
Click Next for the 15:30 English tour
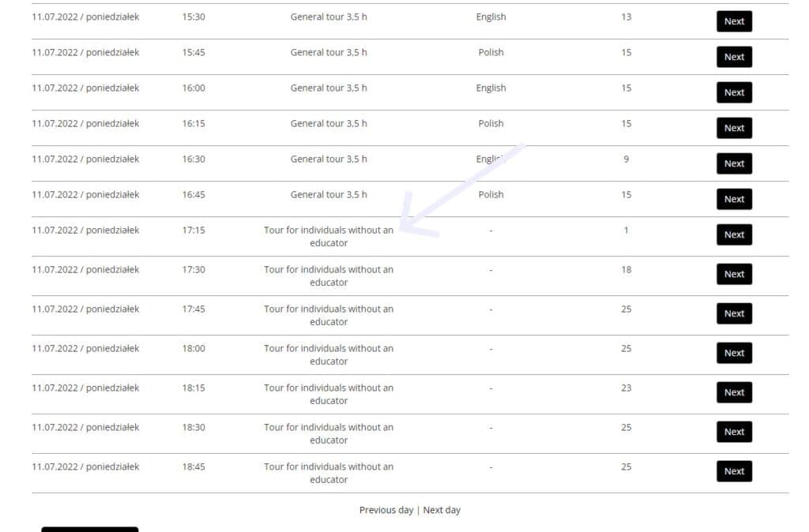734,21
